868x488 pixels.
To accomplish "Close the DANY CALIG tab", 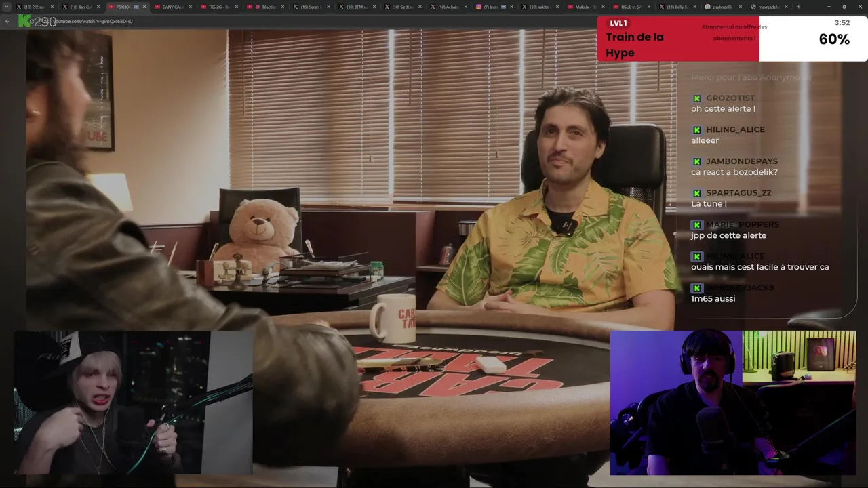I will [190, 7].
